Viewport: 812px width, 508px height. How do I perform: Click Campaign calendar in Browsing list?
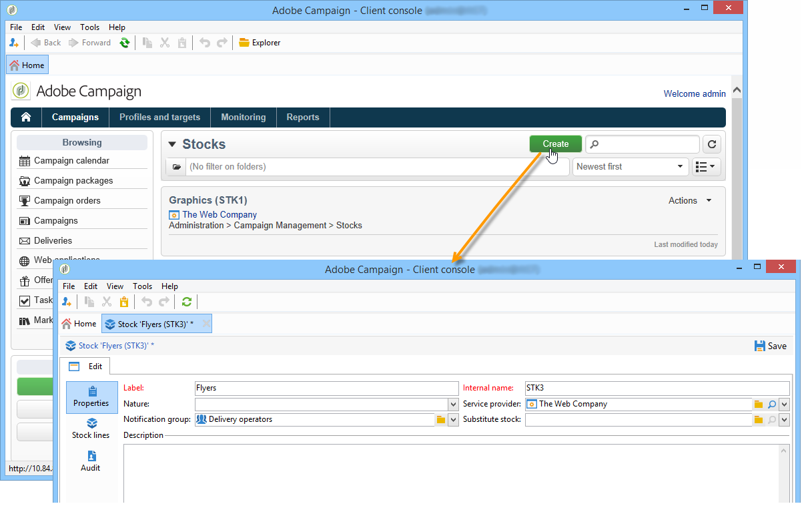(72, 161)
